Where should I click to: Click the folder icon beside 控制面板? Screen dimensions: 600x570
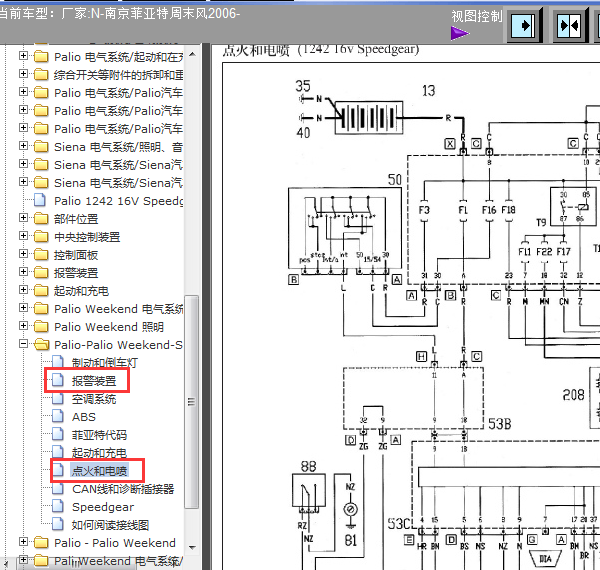(x=41, y=255)
